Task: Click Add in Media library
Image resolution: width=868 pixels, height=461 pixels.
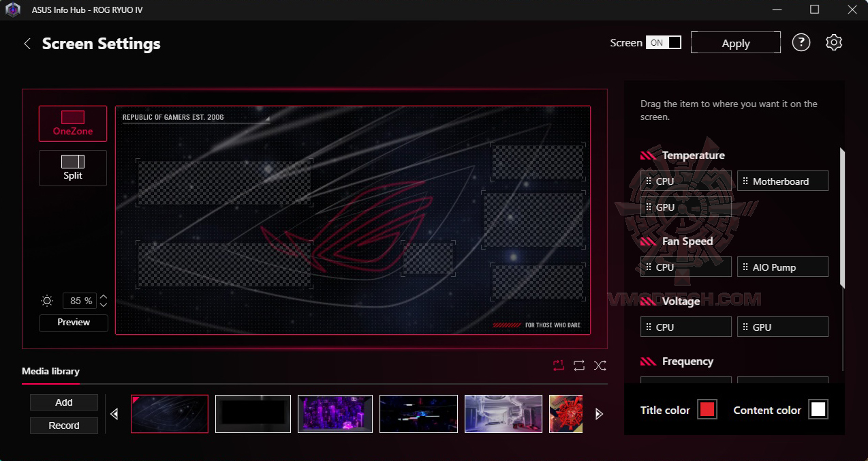Action: pos(64,402)
